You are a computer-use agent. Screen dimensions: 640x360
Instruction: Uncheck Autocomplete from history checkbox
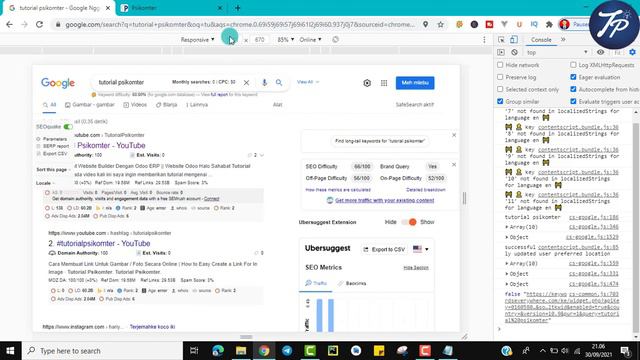573,89
